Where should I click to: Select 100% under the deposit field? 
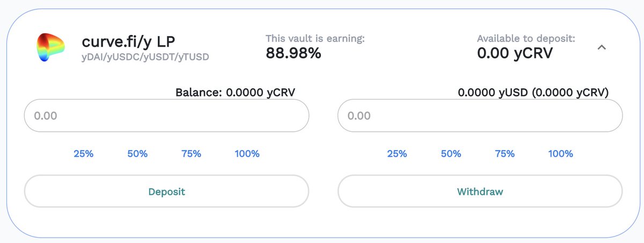click(247, 154)
